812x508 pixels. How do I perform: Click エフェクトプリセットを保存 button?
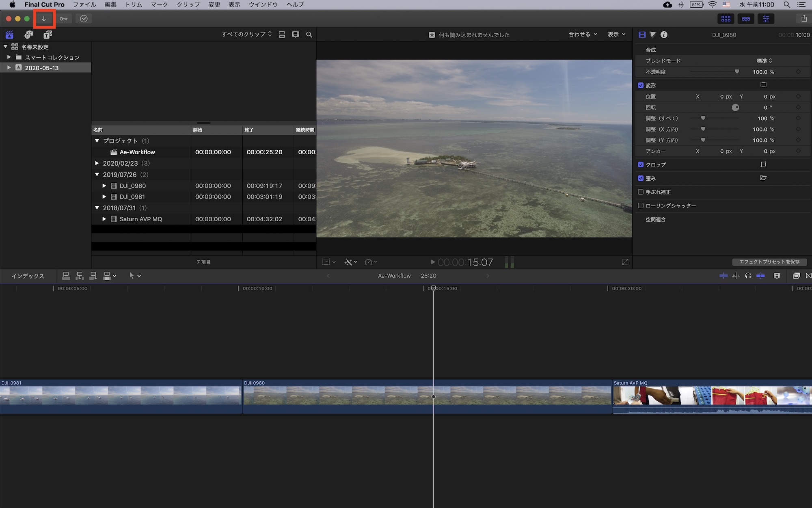(769, 262)
